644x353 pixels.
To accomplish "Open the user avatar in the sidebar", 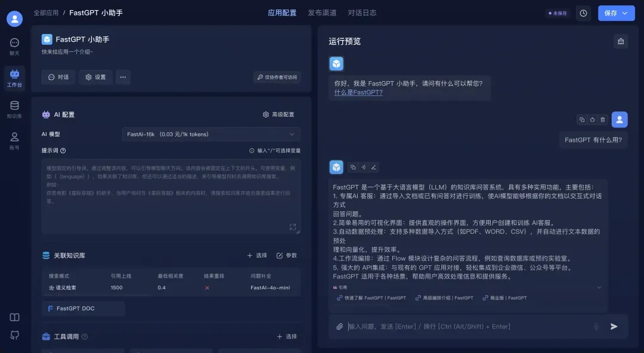I will pyautogui.click(x=14, y=18).
